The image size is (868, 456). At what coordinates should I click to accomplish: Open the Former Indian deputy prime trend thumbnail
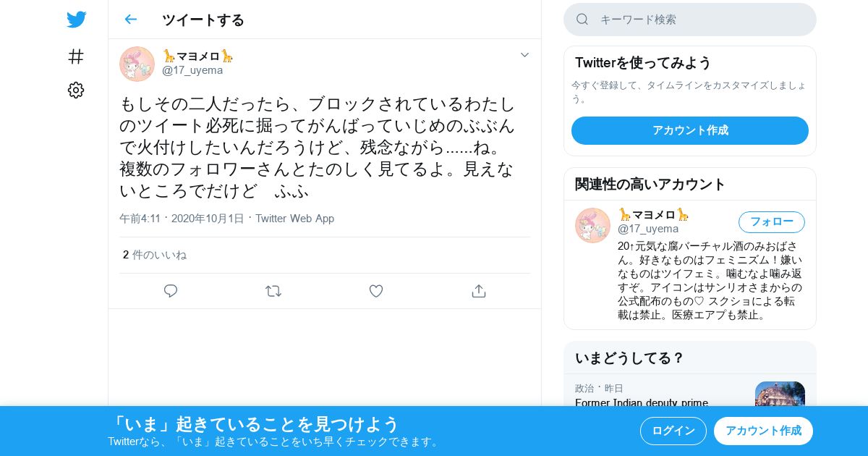click(x=780, y=394)
